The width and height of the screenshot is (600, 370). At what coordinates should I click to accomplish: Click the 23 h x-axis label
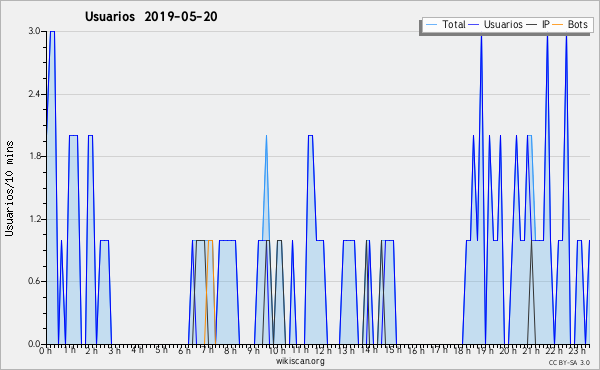[577, 350]
